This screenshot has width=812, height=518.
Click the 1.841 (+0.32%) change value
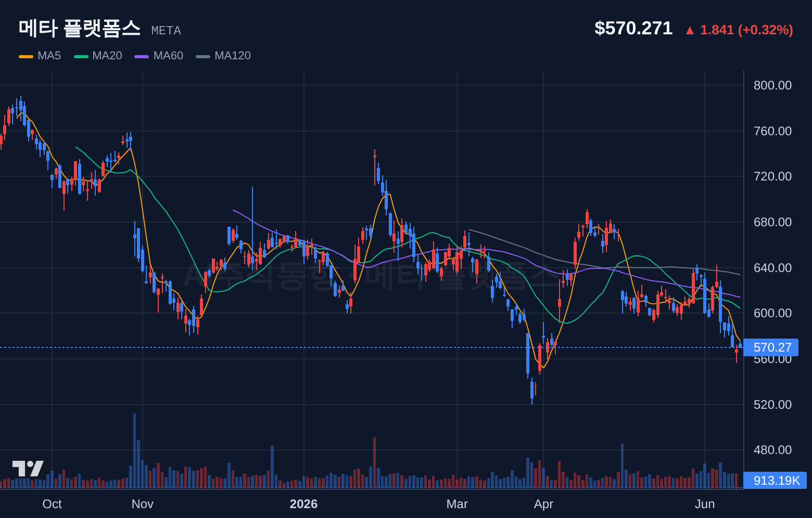739,30
